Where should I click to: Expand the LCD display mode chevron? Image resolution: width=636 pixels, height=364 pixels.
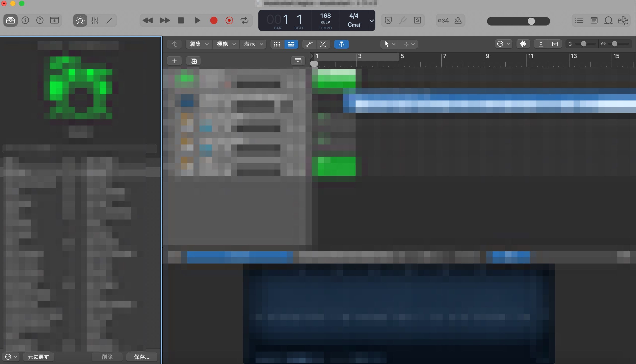pyautogui.click(x=372, y=21)
